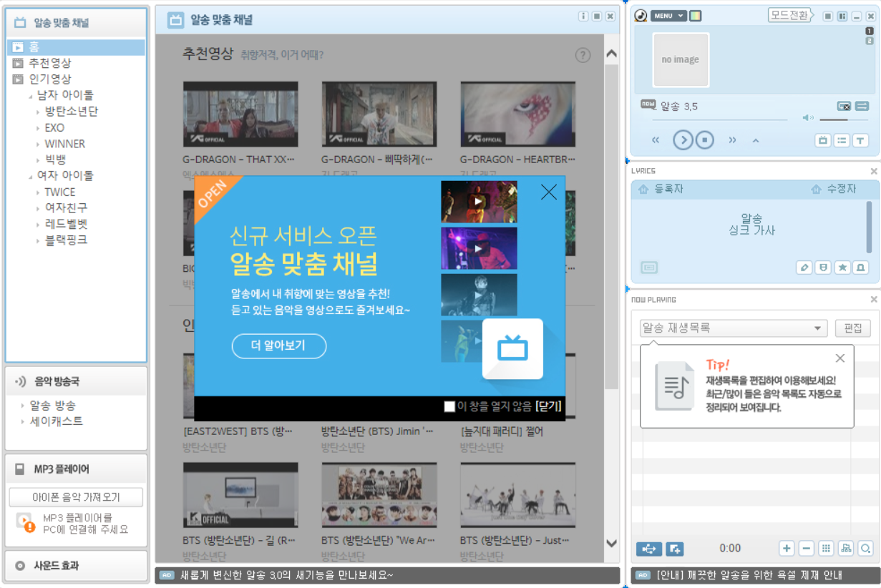
Task: Click the 더 알아보기 button
Action: pos(279,346)
